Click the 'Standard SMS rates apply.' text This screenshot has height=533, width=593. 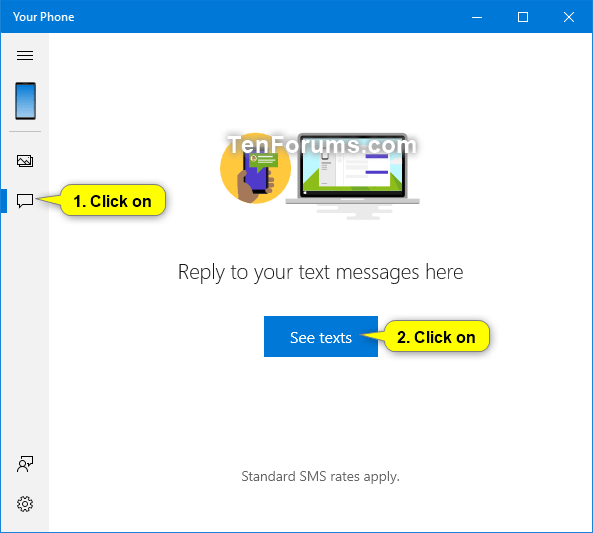(x=320, y=477)
